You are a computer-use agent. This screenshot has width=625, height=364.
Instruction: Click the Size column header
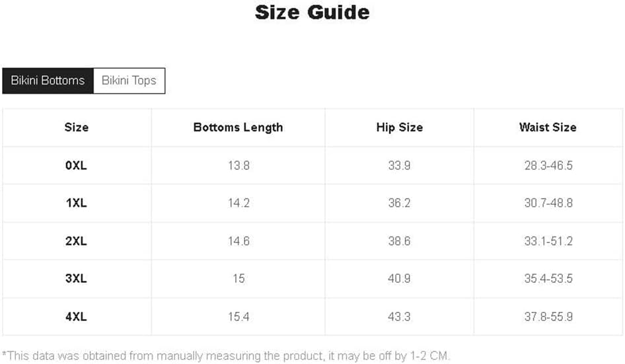point(77,127)
